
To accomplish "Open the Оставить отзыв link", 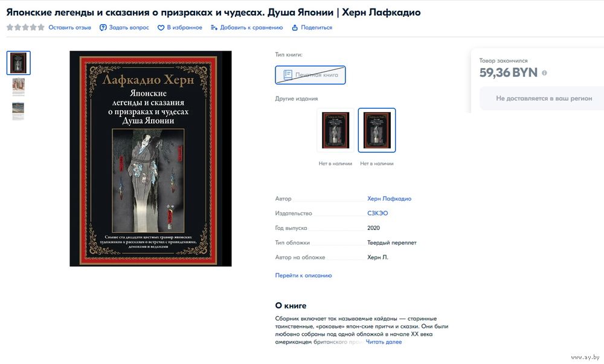I will point(69,28).
